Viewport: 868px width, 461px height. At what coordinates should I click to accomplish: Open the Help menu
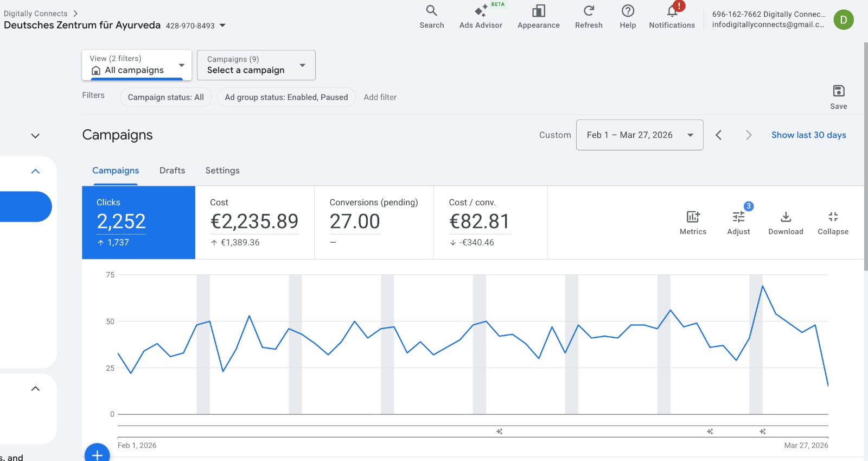pos(628,17)
